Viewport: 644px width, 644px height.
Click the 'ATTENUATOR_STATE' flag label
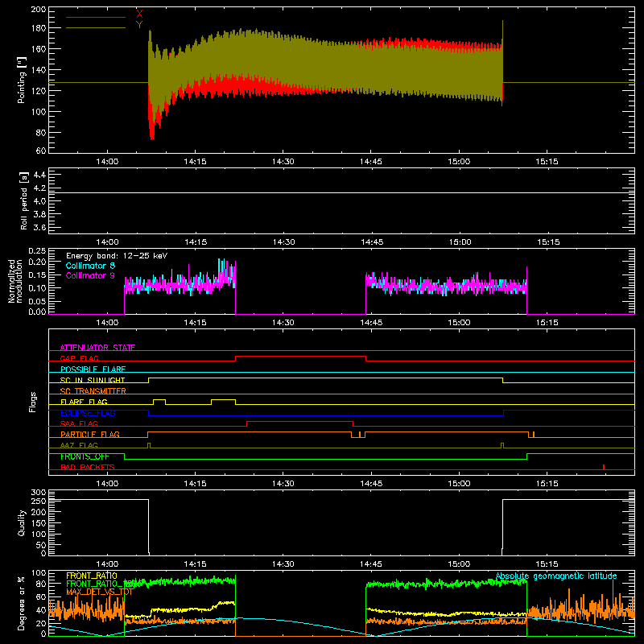point(97,348)
